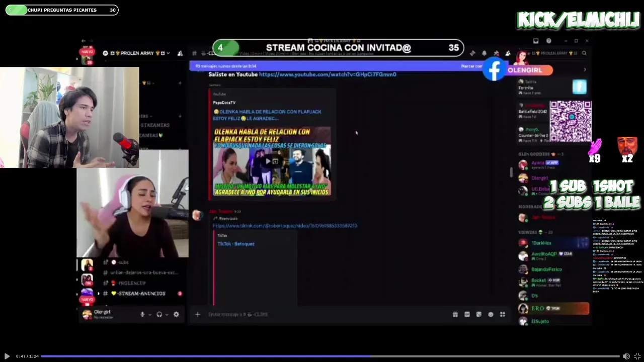Image resolution: width=644 pixels, height=362 pixels.
Task: Open the PROLENCUP channel
Action: coord(141,283)
